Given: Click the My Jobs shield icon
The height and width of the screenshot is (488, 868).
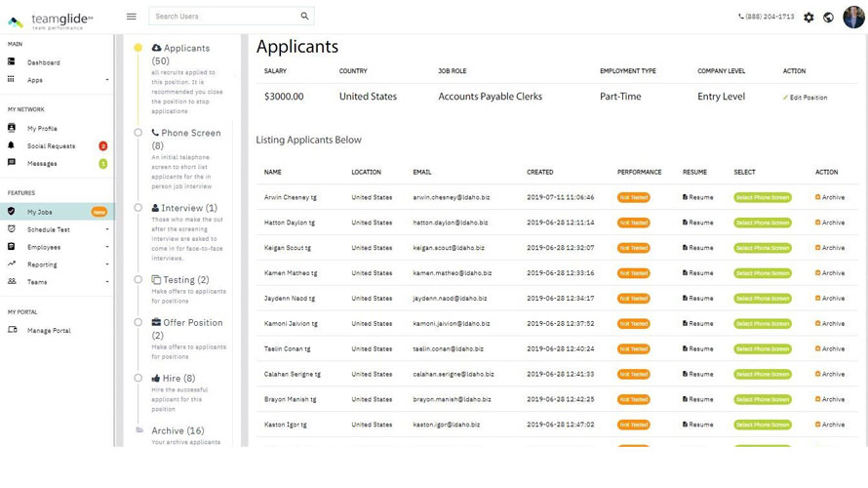Looking at the screenshot, I should [11, 211].
